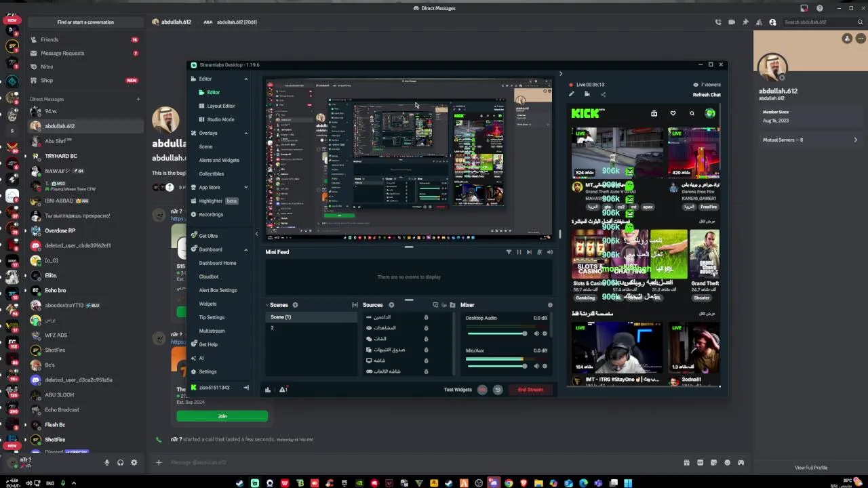Collapse the Editor section in Streamlabs
This screenshot has height=488, width=868.
(x=246, y=79)
